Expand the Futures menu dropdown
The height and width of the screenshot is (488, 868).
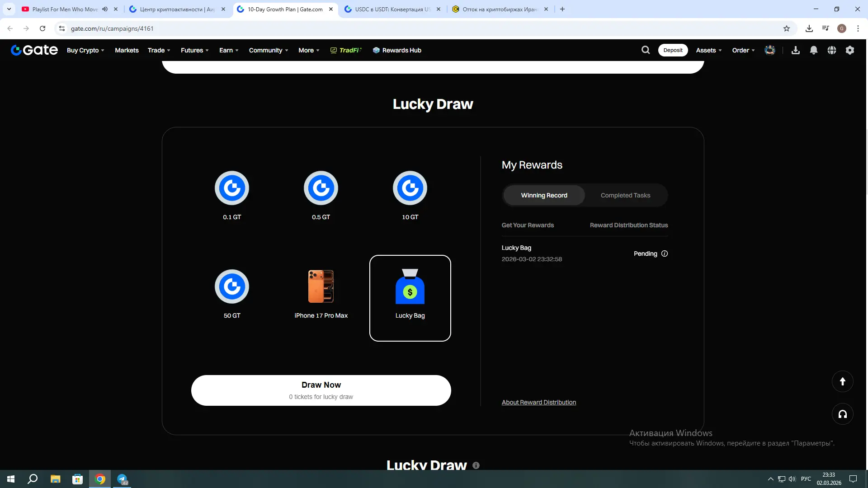point(194,50)
